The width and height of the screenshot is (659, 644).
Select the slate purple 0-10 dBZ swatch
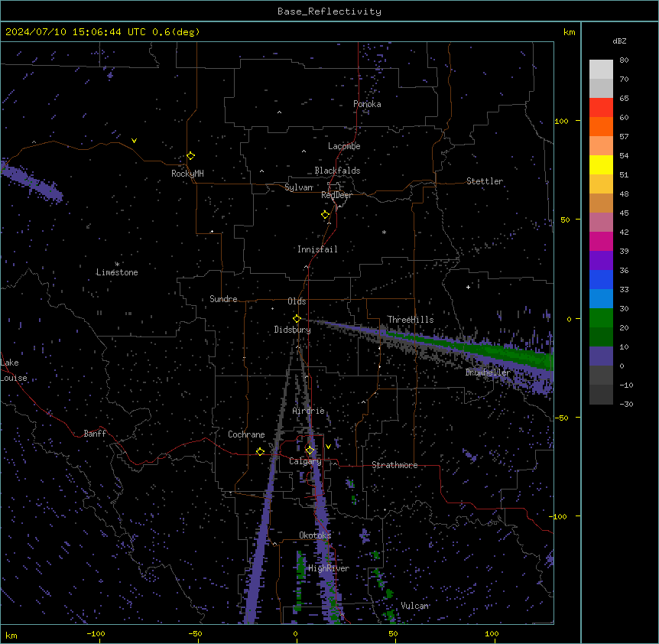tap(601, 356)
